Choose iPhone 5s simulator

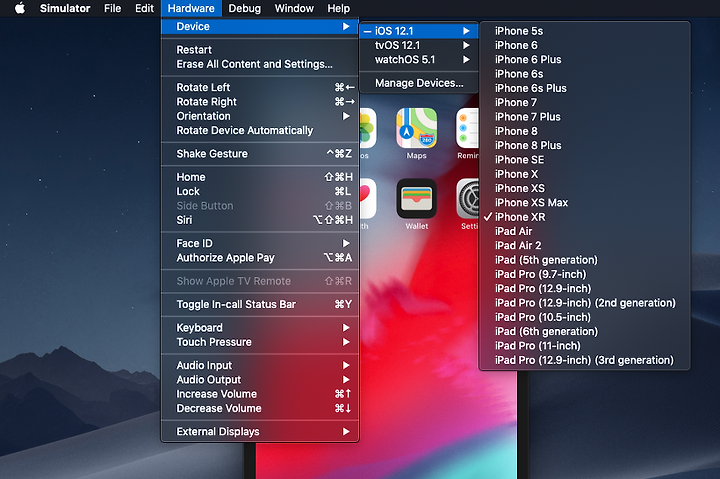[585, 31]
